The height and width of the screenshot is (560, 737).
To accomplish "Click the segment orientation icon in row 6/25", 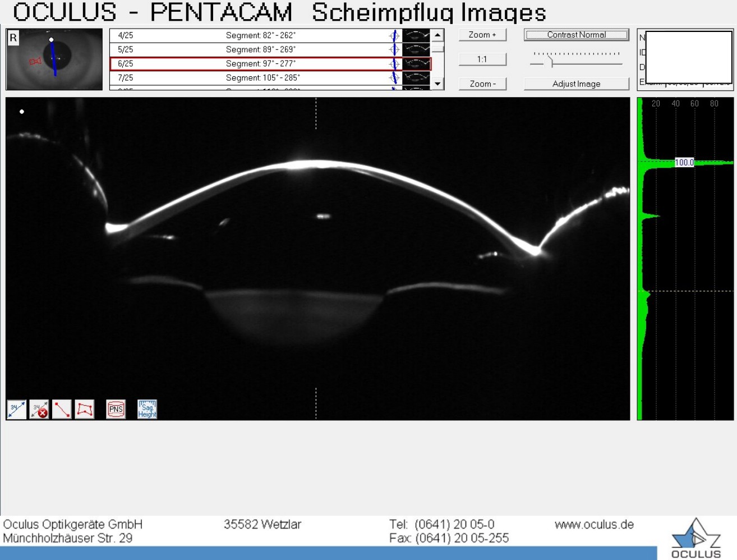I will pyautogui.click(x=394, y=63).
